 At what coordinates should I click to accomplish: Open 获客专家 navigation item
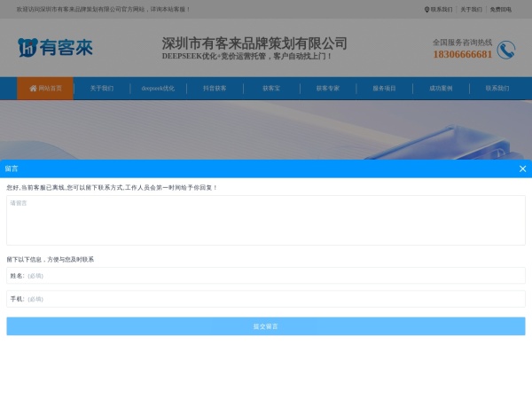click(327, 89)
